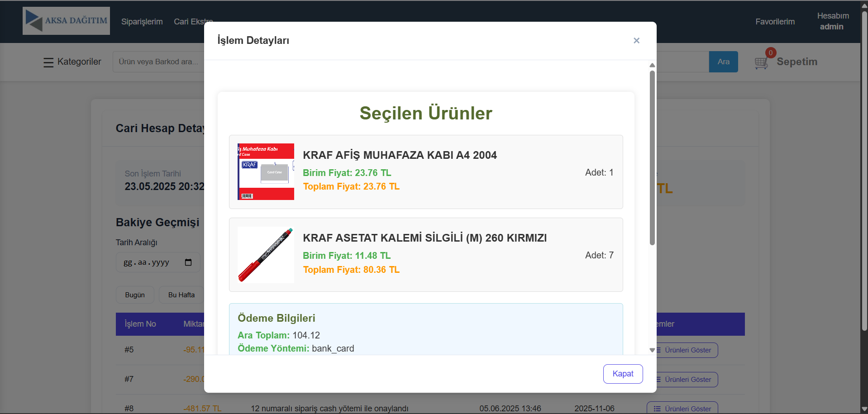This screenshot has height=414, width=868.
Task: Click the Seçilen Ürünler heading
Action: tap(426, 113)
